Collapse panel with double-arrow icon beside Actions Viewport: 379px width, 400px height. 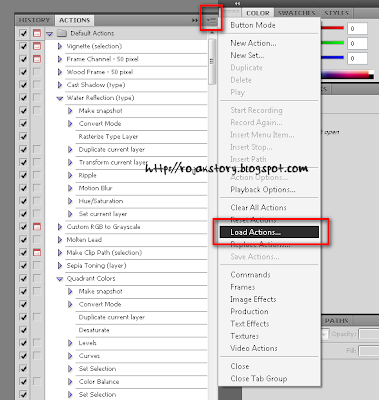pyautogui.click(x=195, y=20)
